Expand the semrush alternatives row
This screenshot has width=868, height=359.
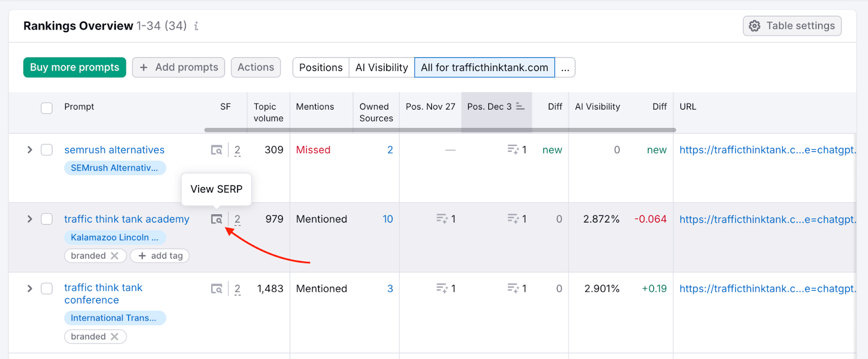coord(30,150)
